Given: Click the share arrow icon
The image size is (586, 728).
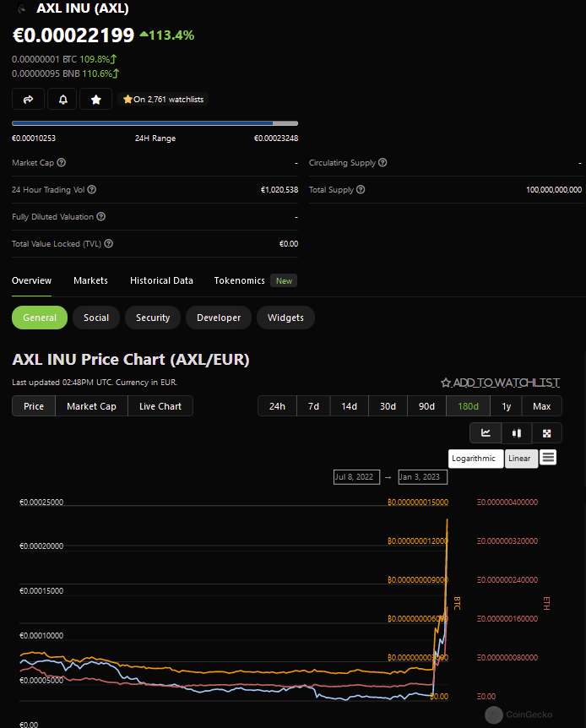Looking at the screenshot, I should pos(29,99).
